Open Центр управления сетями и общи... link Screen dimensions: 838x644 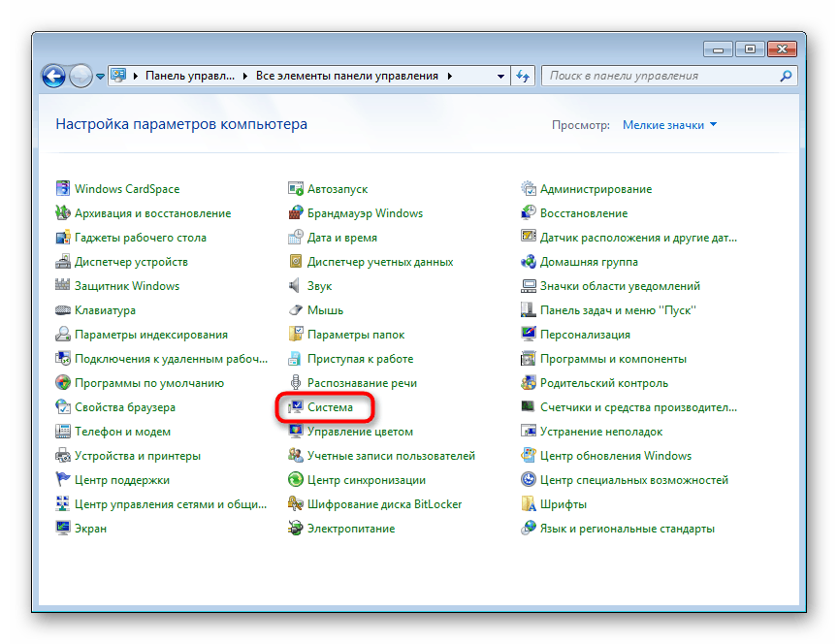(x=171, y=504)
